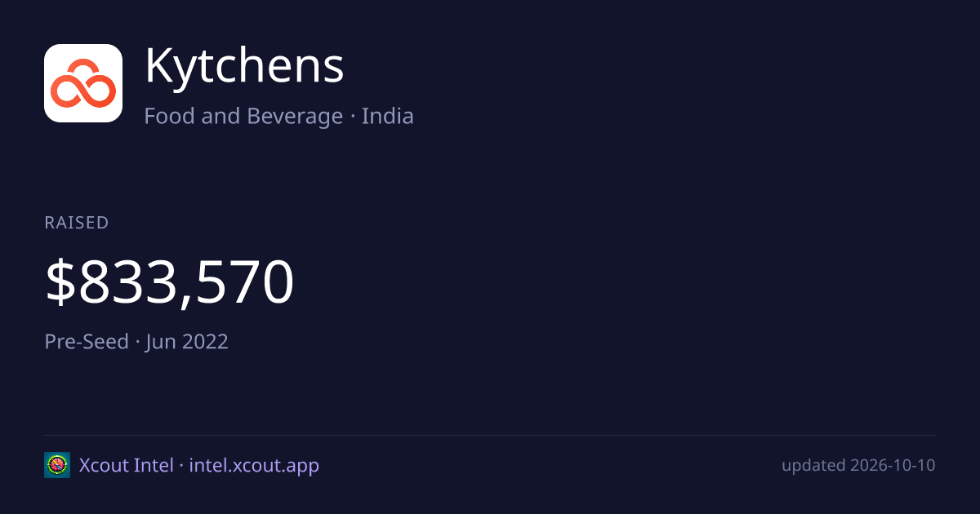Open the Xcout Intel brand link
The height and width of the screenshot is (514, 980).
tap(126, 465)
